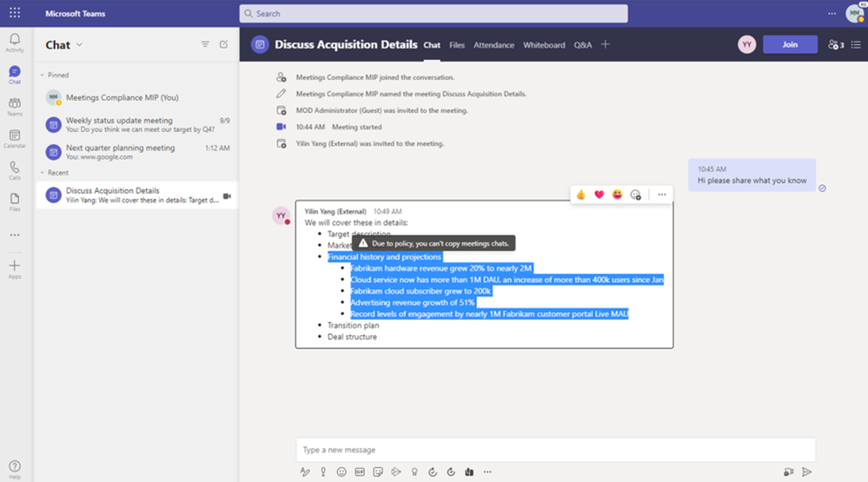The image size is (868, 482).
Task: Click the Search box at top
Action: click(x=434, y=13)
